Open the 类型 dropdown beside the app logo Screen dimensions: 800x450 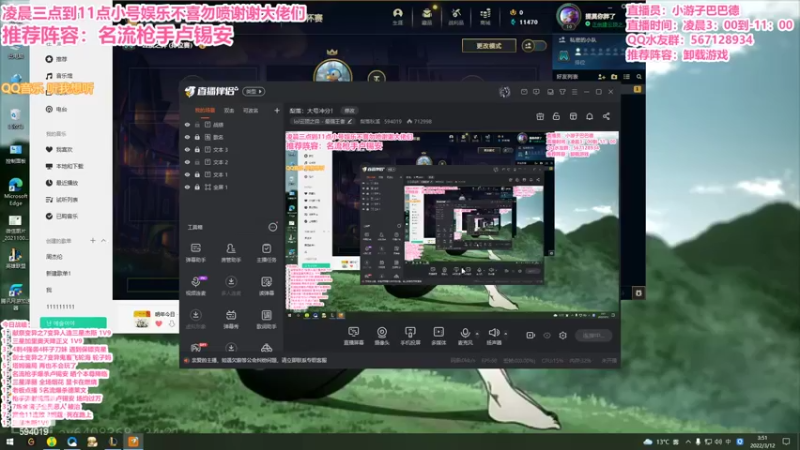pos(254,91)
